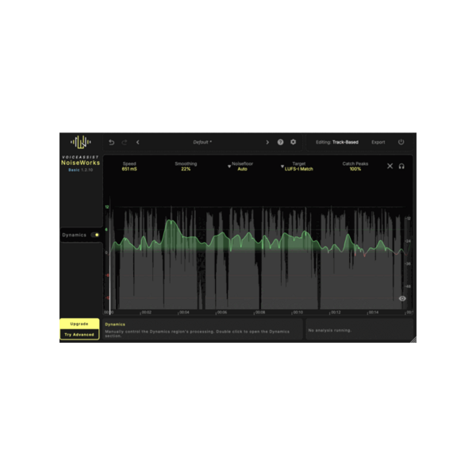
Task: Click the resize grip at bottom-right corner
Action: tap(413, 340)
